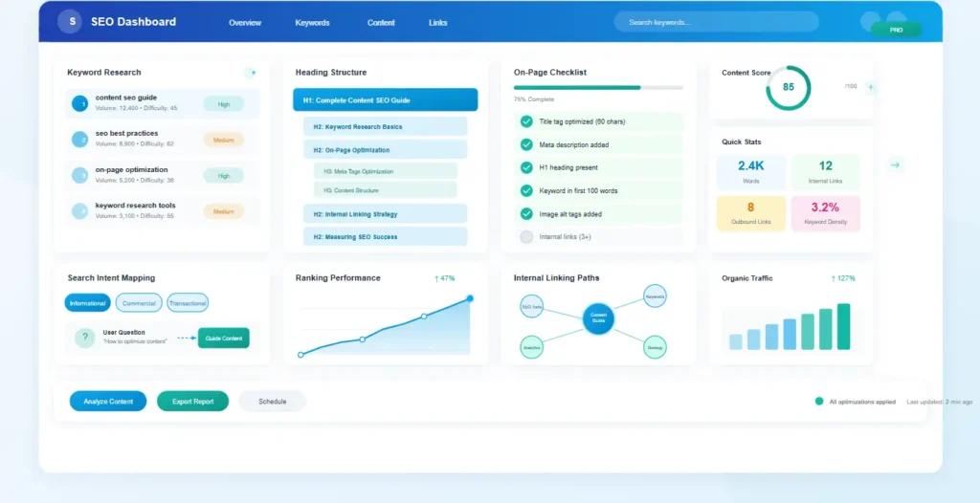
Task: Toggle Image alt tags added checkbox
Action: (x=526, y=213)
